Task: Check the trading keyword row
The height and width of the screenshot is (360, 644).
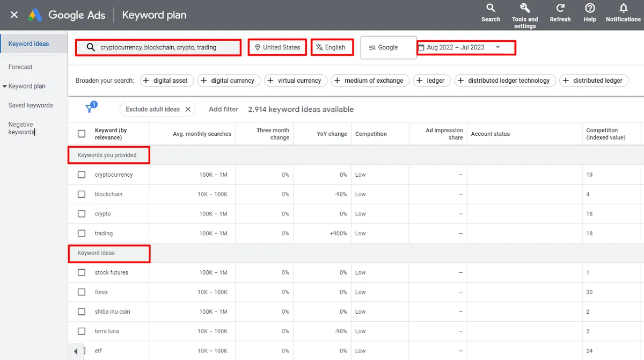Action: coord(82,233)
